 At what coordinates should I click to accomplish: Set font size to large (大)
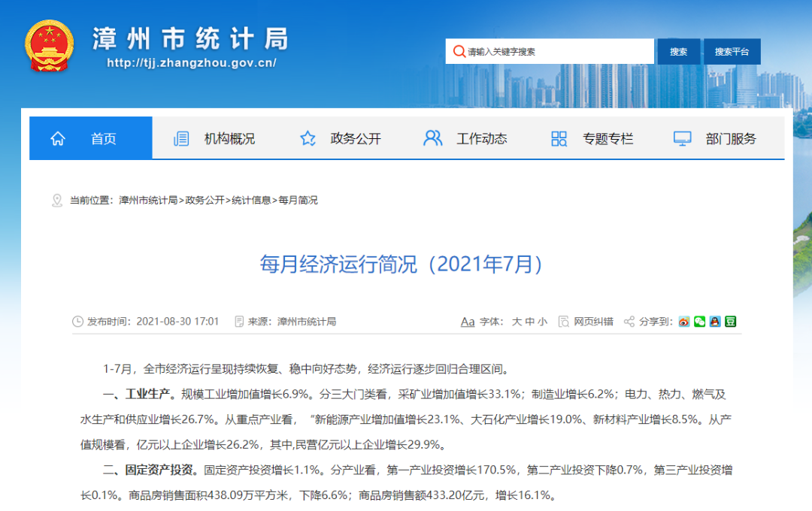tap(517, 322)
